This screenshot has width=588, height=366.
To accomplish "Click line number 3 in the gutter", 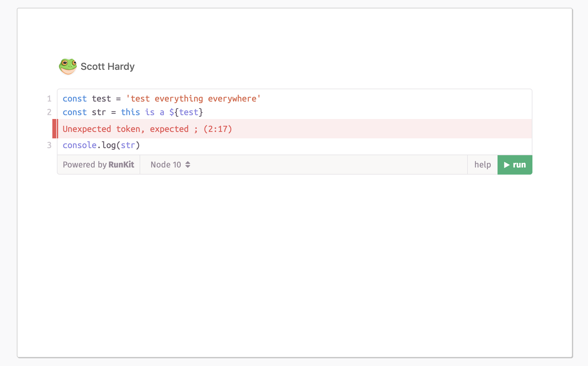I will click(x=49, y=145).
